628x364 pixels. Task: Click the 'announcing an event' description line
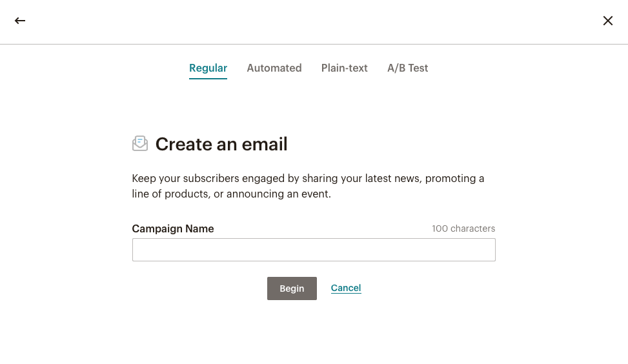coord(231,194)
